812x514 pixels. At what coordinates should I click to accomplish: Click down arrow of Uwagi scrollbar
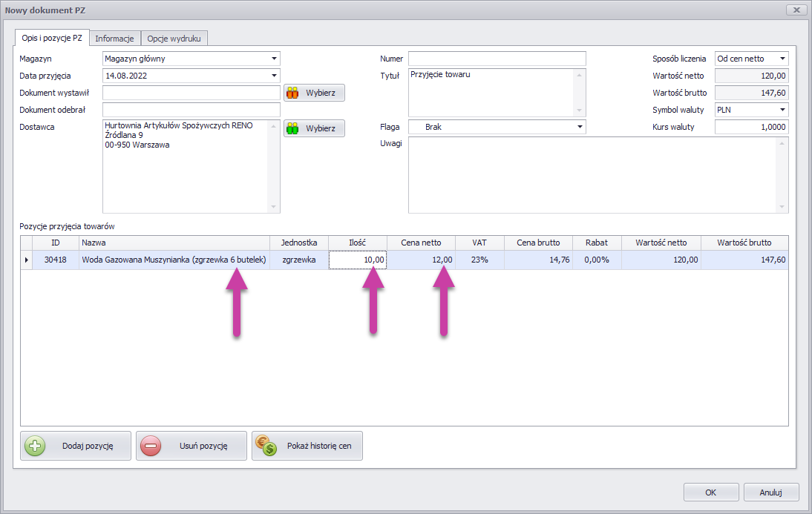tap(782, 207)
